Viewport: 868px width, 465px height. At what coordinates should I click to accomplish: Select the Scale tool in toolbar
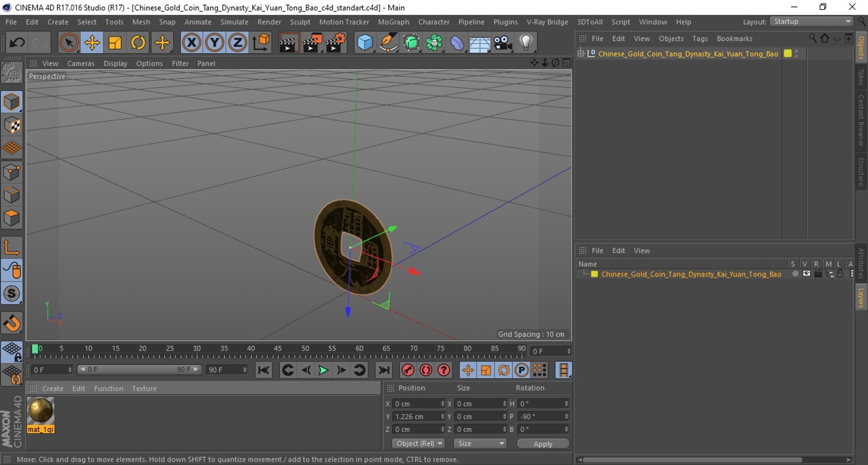(115, 43)
